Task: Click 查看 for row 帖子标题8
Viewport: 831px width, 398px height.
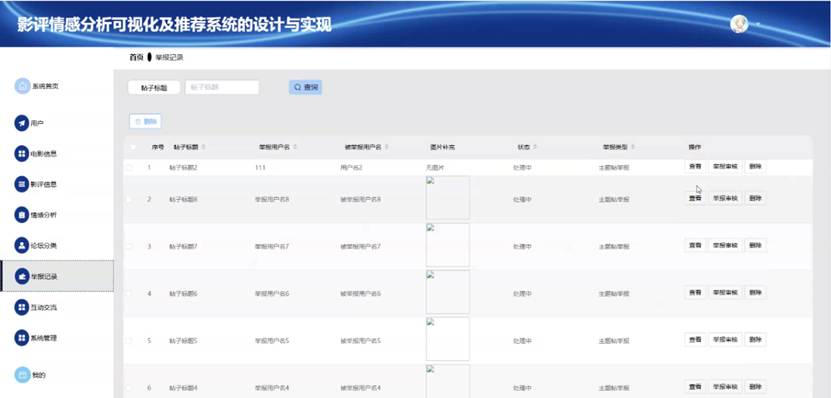Action: point(695,198)
